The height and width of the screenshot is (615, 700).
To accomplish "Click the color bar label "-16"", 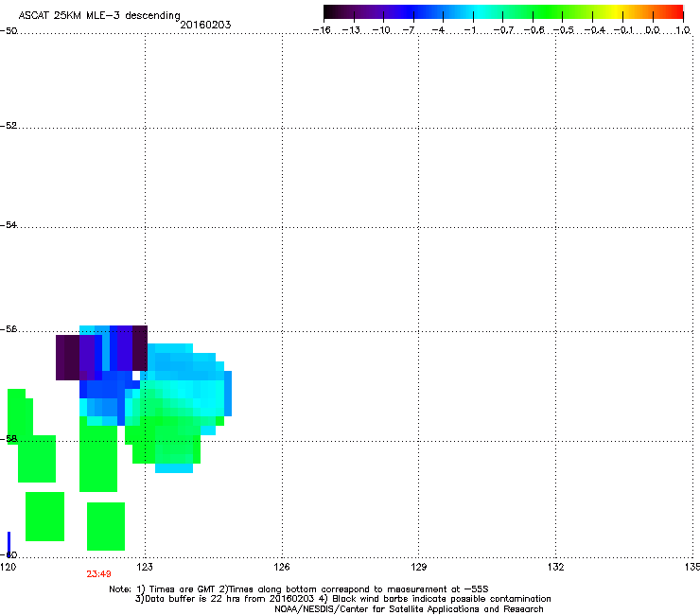I will (x=322, y=30).
